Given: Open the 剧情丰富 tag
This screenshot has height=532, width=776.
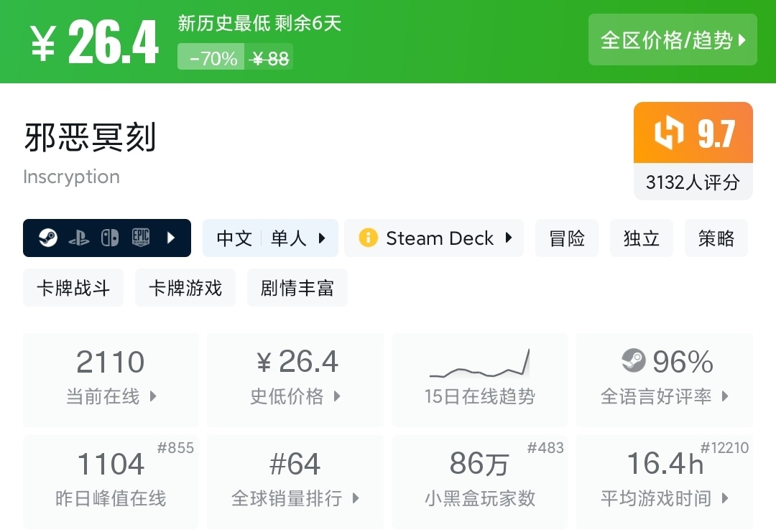Looking at the screenshot, I should tap(297, 288).
